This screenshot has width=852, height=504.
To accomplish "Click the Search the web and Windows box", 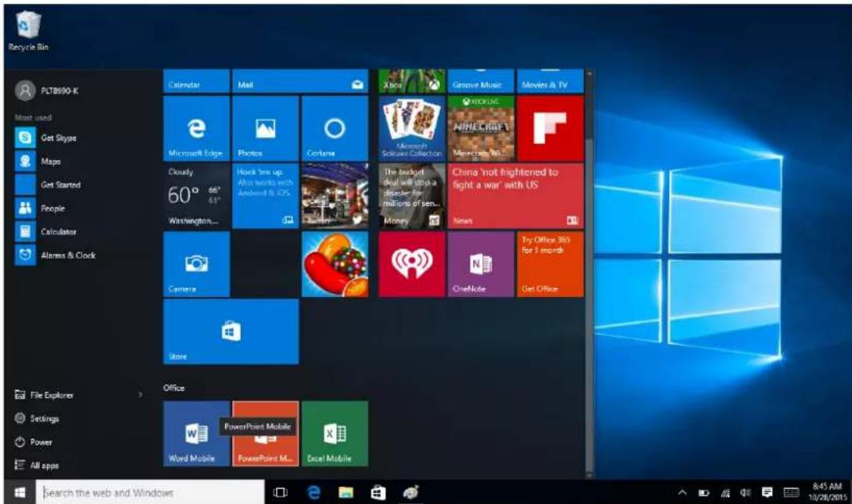I will 150,492.
